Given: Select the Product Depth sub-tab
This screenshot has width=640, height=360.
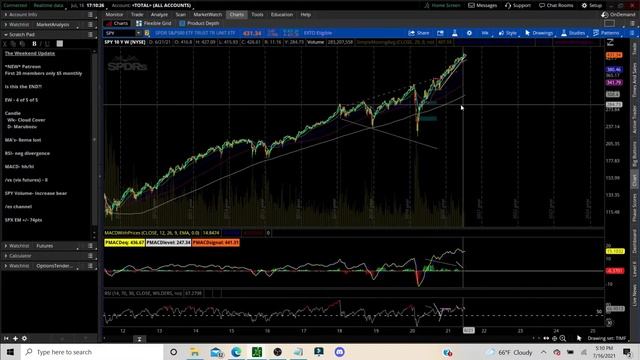Looking at the screenshot, I should point(200,23).
